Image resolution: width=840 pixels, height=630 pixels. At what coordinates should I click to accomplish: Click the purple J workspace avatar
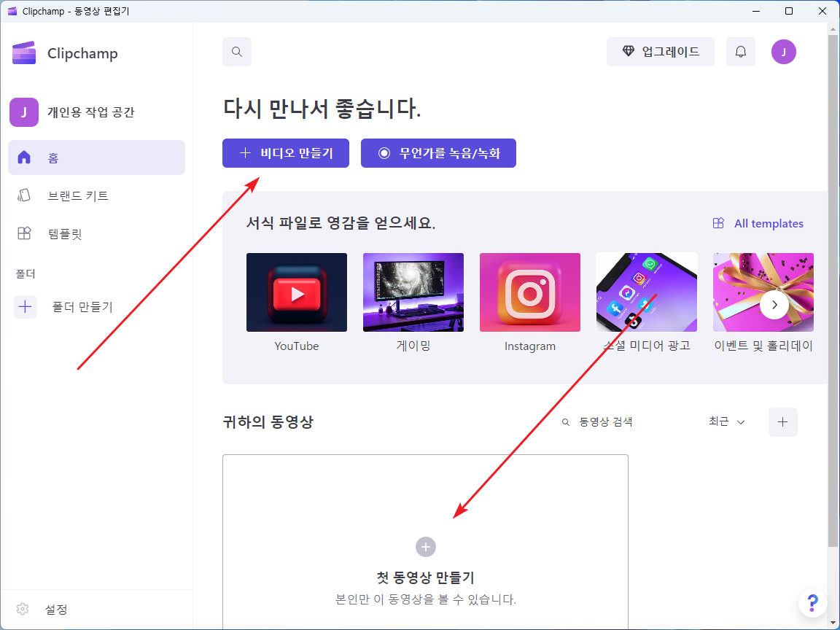[24, 112]
